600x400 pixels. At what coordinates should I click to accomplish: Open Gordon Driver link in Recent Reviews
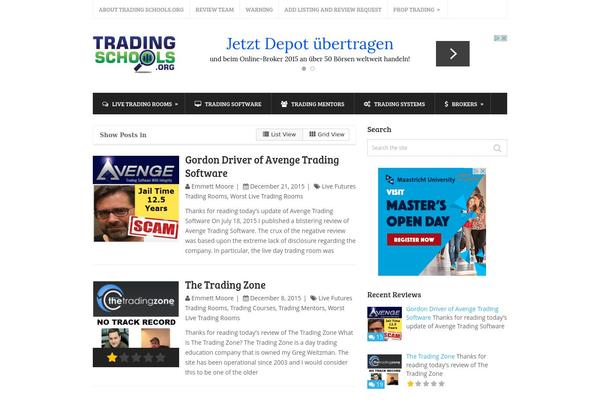pos(452,313)
